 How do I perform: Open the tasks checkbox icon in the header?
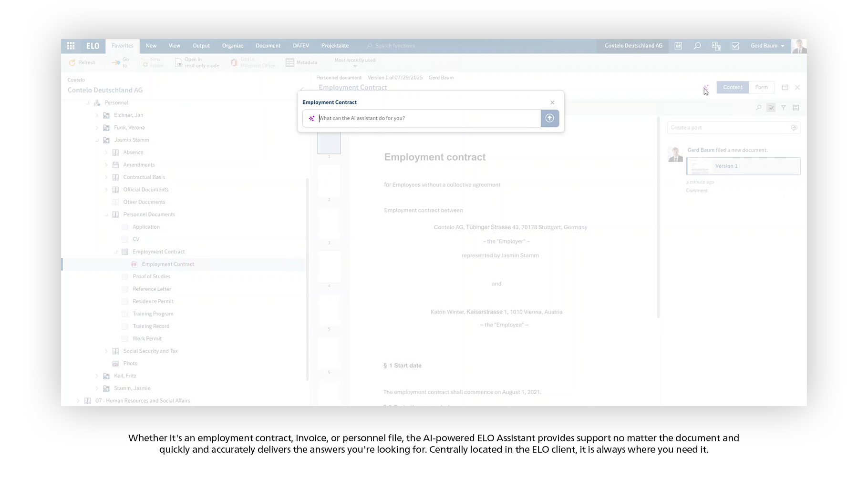point(735,46)
